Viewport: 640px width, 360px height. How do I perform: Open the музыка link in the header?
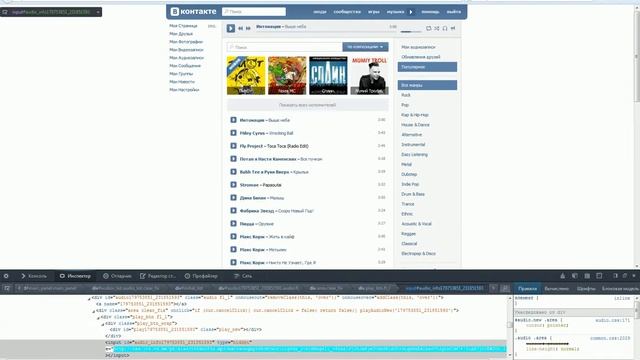coord(395,12)
